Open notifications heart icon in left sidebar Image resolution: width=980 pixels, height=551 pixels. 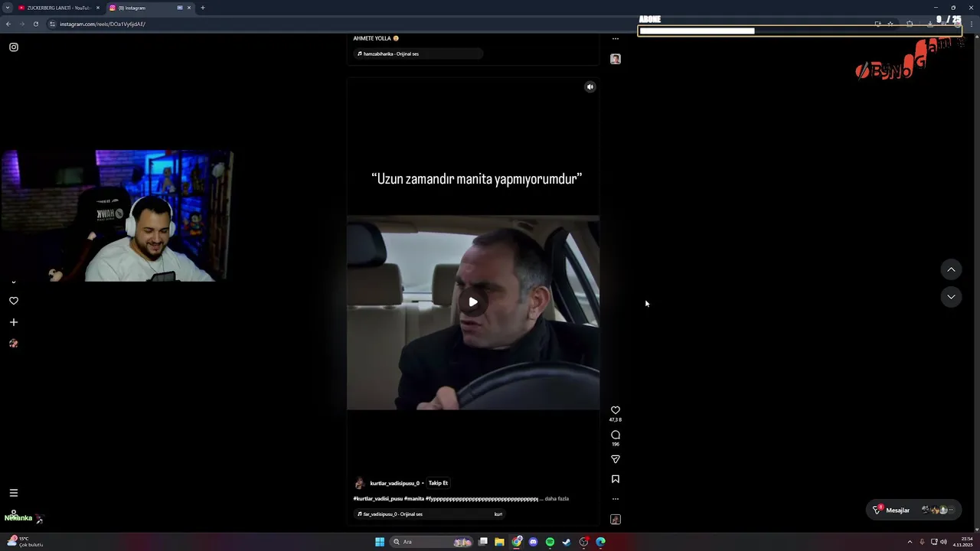(x=14, y=301)
